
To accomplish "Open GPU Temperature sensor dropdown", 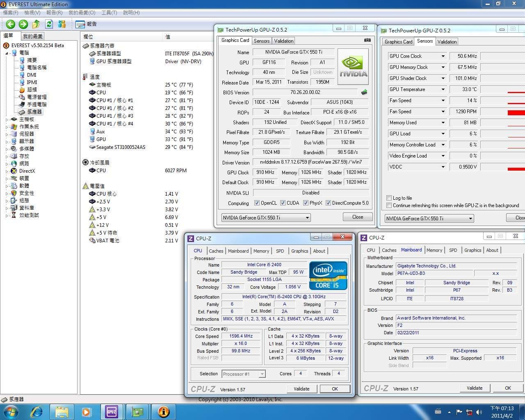I will coord(443,89).
